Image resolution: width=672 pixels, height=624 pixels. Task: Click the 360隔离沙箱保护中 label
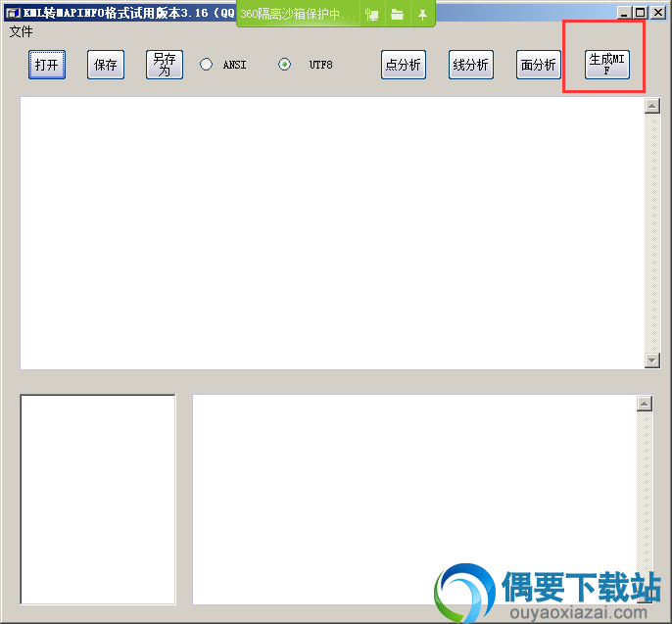298,14
